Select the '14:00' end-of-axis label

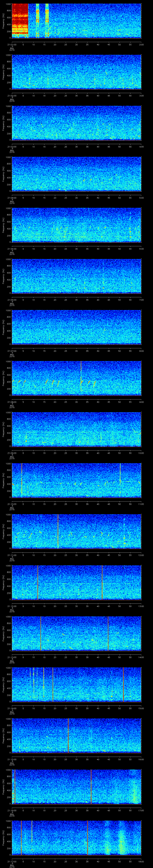[141, 657]
